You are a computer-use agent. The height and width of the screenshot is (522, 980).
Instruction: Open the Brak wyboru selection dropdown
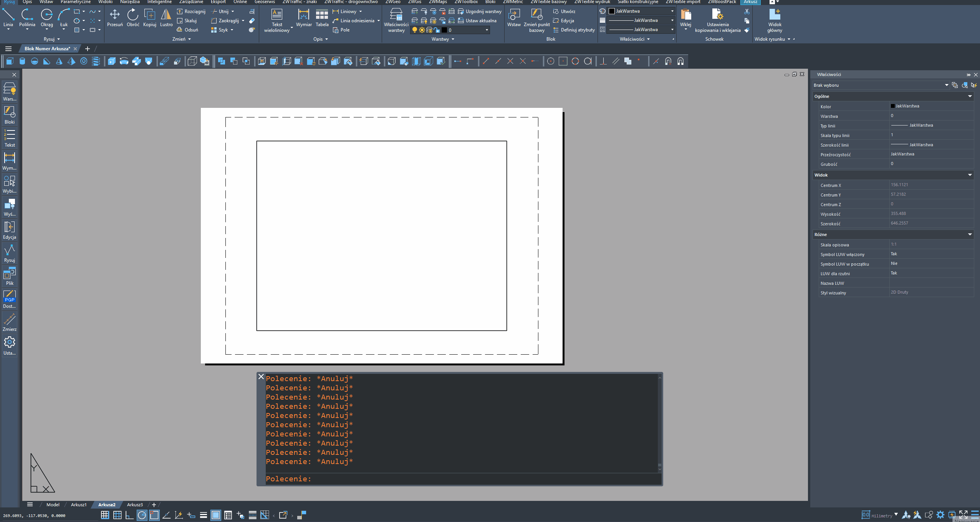pyautogui.click(x=881, y=85)
